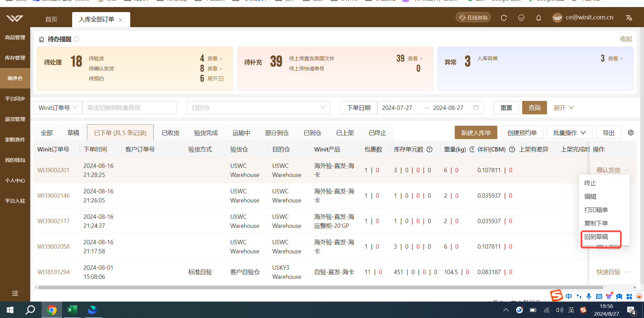The image size is (644, 318).
Task: Collapse the reminders panel with 收起
Action: [626, 39]
